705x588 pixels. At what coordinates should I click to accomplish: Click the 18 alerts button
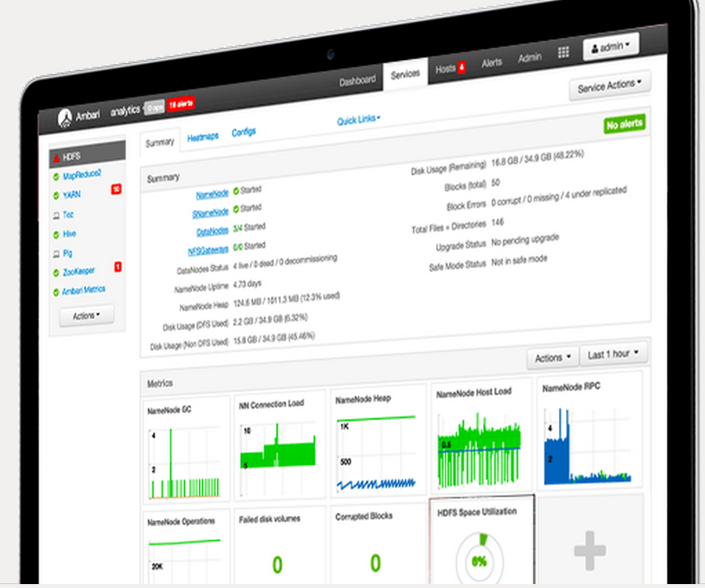point(181,104)
